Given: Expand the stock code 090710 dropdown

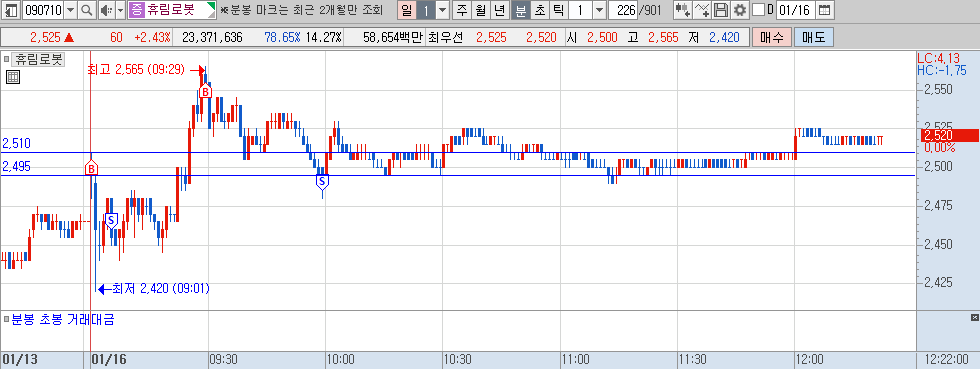Looking at the screenshot, I should pos(70,10).
